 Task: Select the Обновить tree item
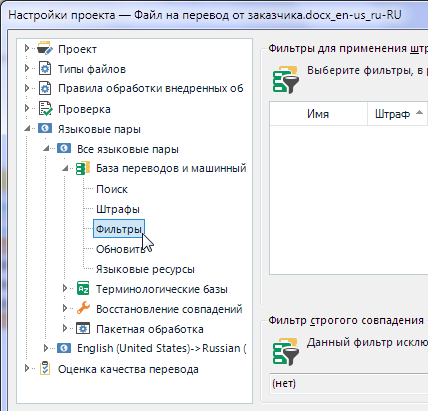click(x=119, y=249)
